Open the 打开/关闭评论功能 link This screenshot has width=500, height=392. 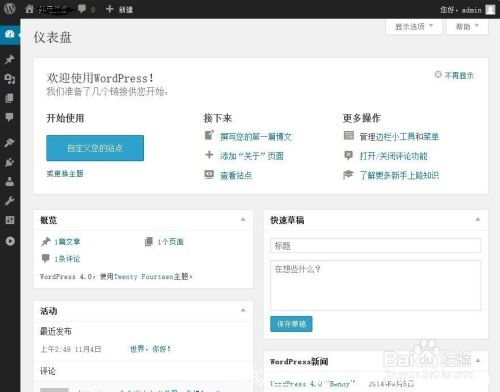(x=393, y=156)
